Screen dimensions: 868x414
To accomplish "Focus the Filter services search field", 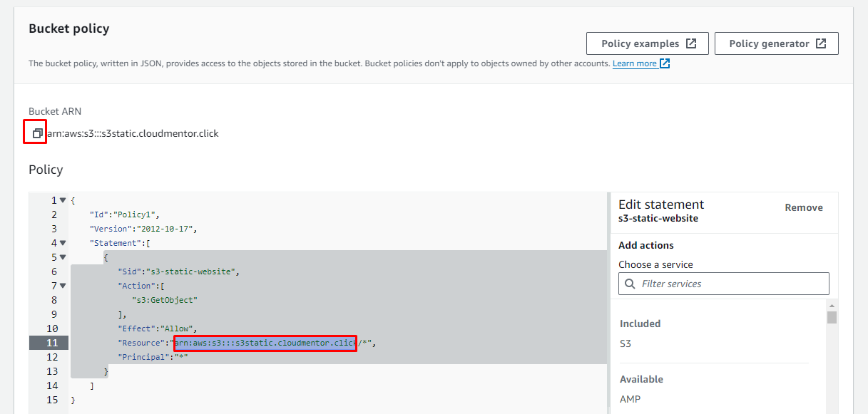I will (x=731, y=284).
